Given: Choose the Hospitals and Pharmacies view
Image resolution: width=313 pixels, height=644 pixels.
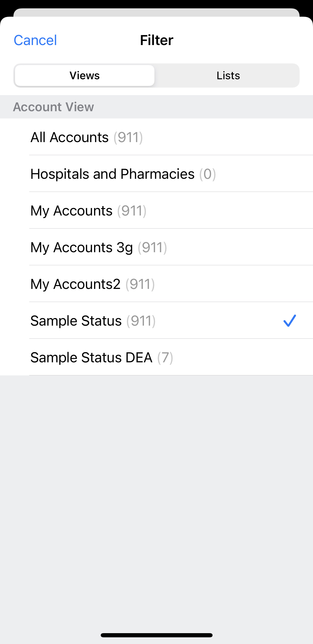Looking at the screenshot, I should pos(112,174).
